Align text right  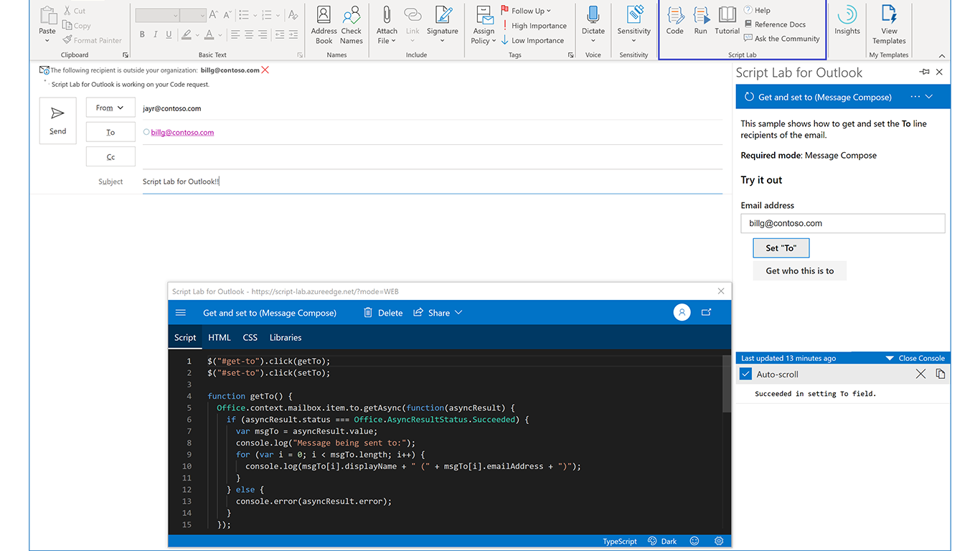point(263,34)
